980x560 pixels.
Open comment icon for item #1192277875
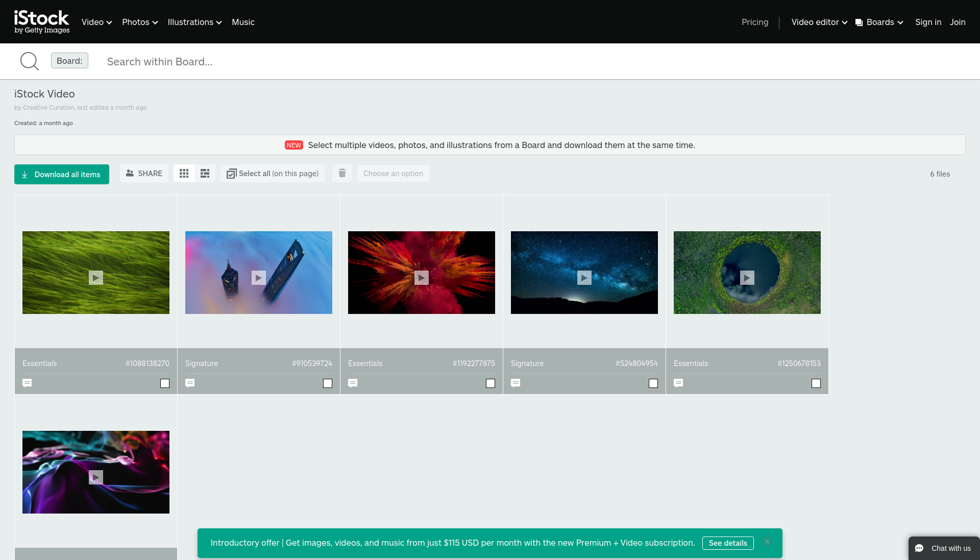(x=353, y=383)
